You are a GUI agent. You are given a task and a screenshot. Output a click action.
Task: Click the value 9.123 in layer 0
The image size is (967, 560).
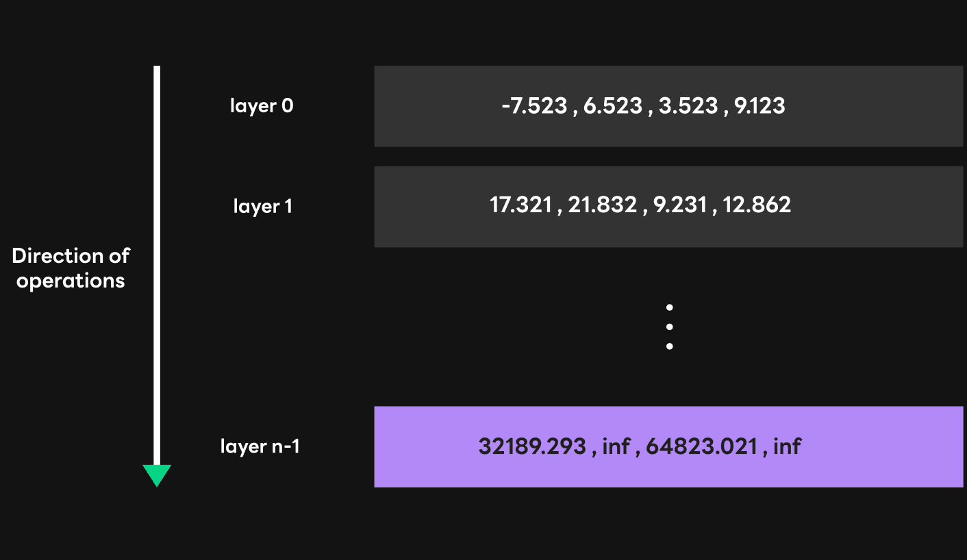(759, 106)
